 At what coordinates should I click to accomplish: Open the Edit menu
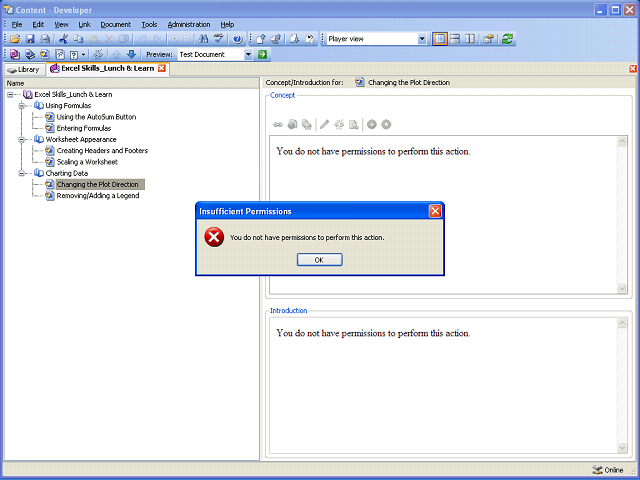coord(38,24)
